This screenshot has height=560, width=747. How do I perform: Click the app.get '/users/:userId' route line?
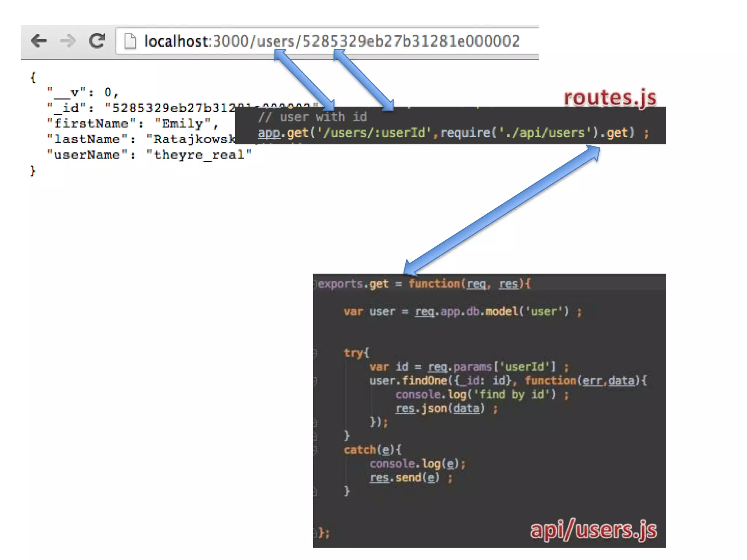pyautogui.click(x=453, y=133)
